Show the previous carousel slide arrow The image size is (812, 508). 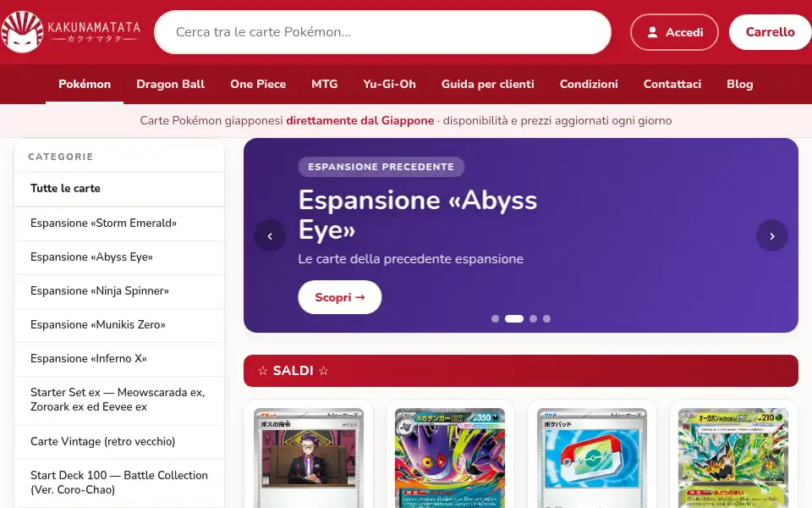pyautogui.click(x=270, y=236)
